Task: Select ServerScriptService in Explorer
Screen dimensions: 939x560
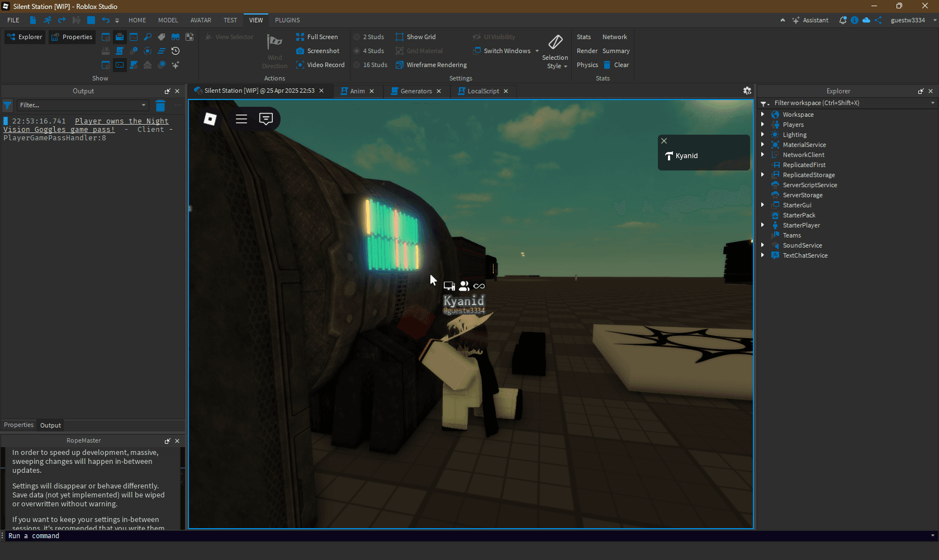Action: [810, 185]
